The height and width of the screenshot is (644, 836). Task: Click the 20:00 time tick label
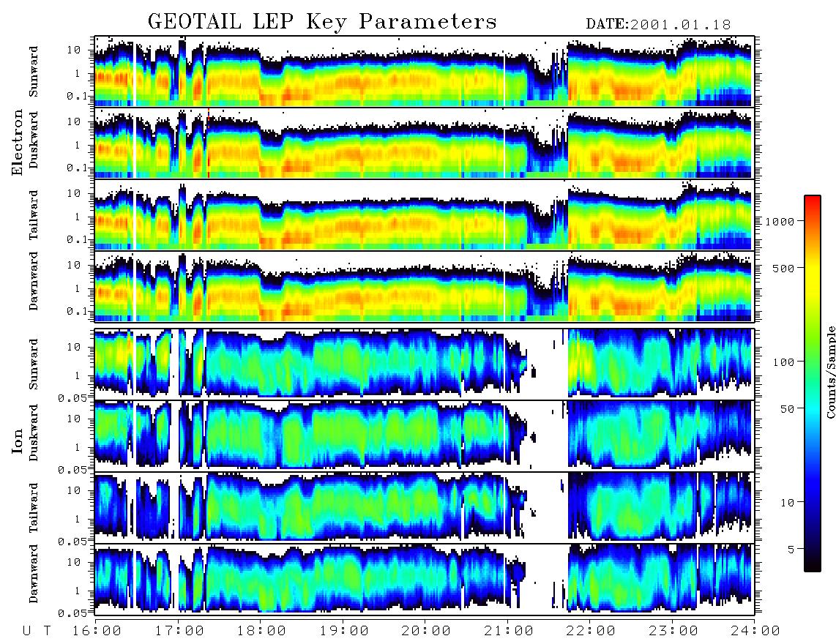coord(426,631)
